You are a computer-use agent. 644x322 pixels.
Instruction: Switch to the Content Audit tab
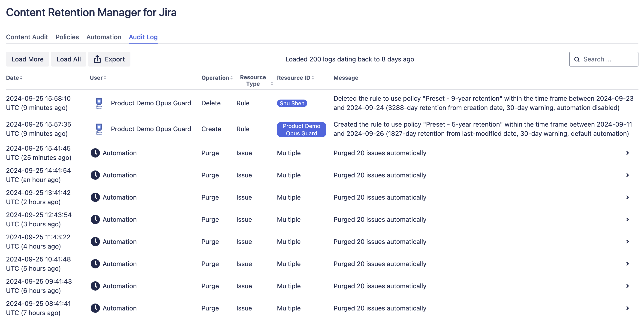click(27, 37)
